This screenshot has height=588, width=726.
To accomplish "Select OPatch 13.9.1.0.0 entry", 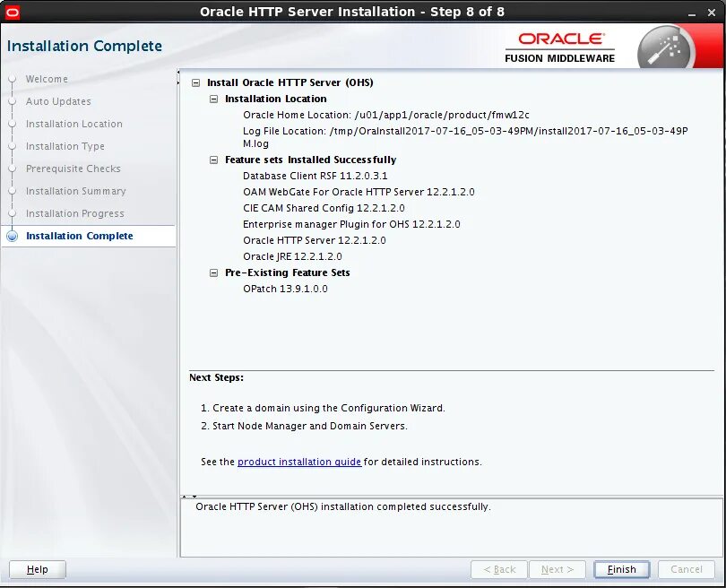I will click(x=285, y=290).
